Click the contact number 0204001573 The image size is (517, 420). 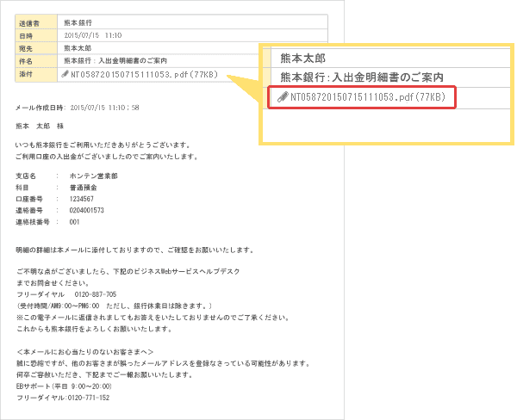(87, 210)
